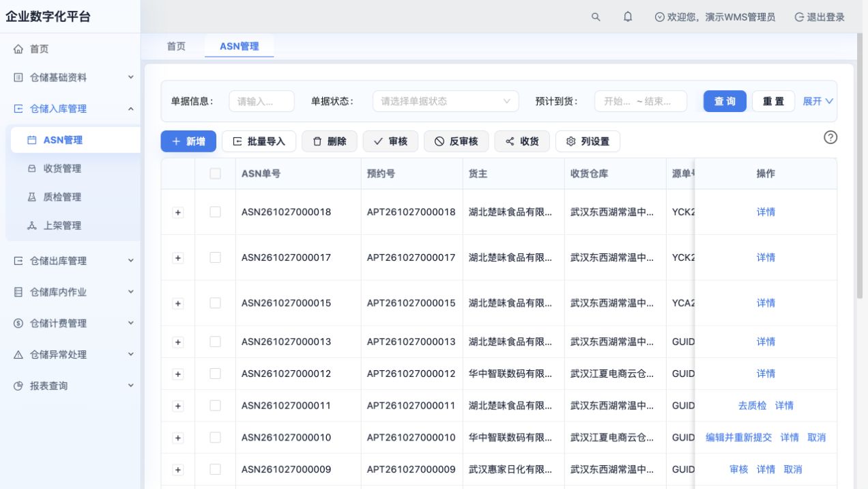Click the 收货管理 sidebar icon
The image size is (868, 489).
pyautogui.click(x=31, y=169)
